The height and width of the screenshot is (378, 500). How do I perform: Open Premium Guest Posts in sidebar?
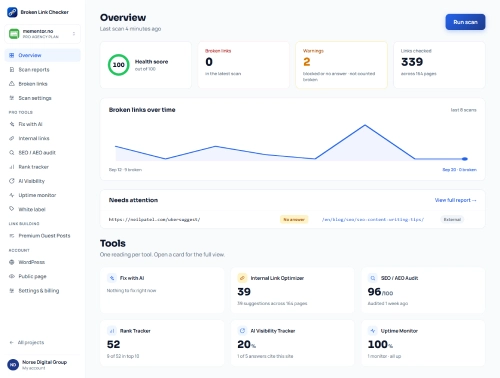pos(42,236)
